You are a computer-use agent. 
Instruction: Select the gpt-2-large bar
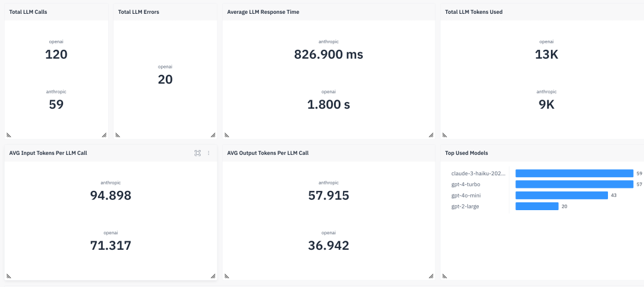[537, 206]
